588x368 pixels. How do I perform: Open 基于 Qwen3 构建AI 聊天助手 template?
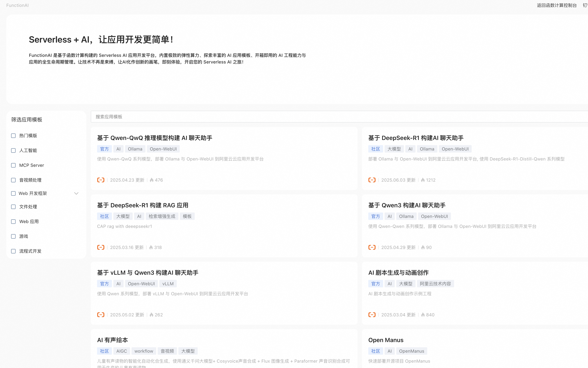coord(407,205)
